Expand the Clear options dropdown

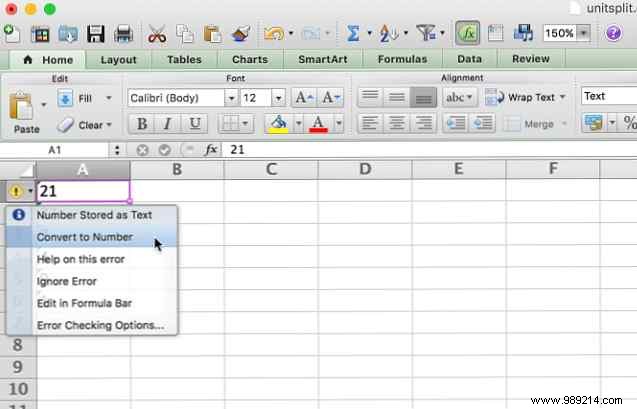(109, 125)
